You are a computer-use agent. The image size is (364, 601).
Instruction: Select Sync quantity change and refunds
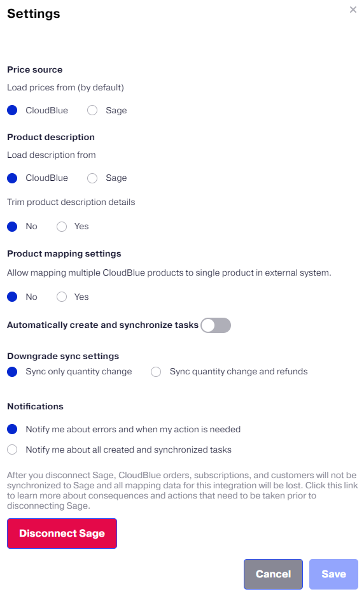(156, 372)
